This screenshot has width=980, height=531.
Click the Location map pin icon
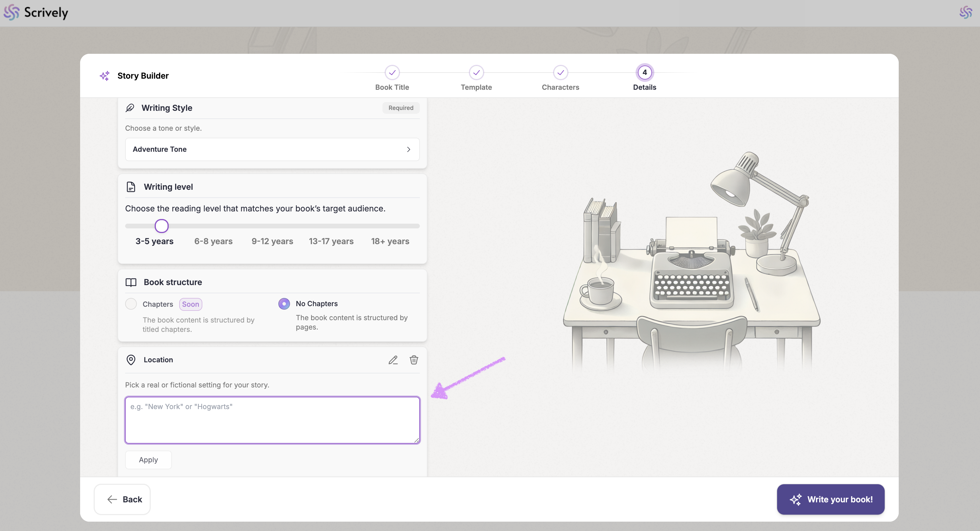coord(131,360)
